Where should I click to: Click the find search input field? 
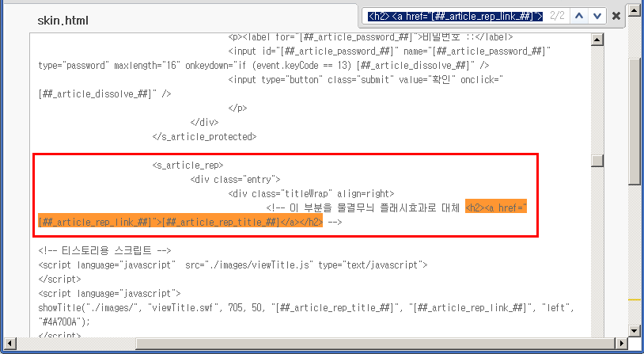(x=456, y=16)
